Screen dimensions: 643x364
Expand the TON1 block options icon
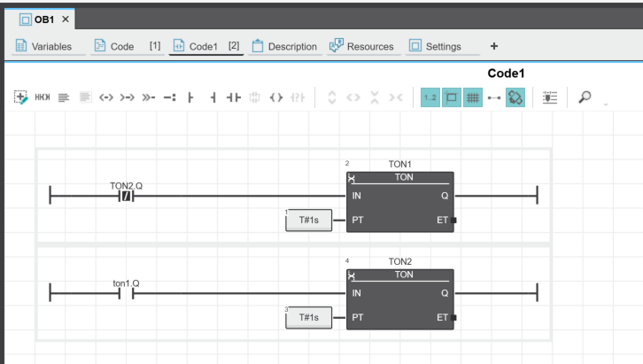pos(352,178)
